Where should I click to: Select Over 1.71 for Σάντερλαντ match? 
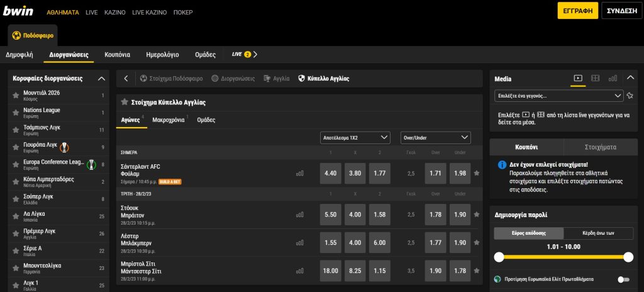[x=435, y=174]
